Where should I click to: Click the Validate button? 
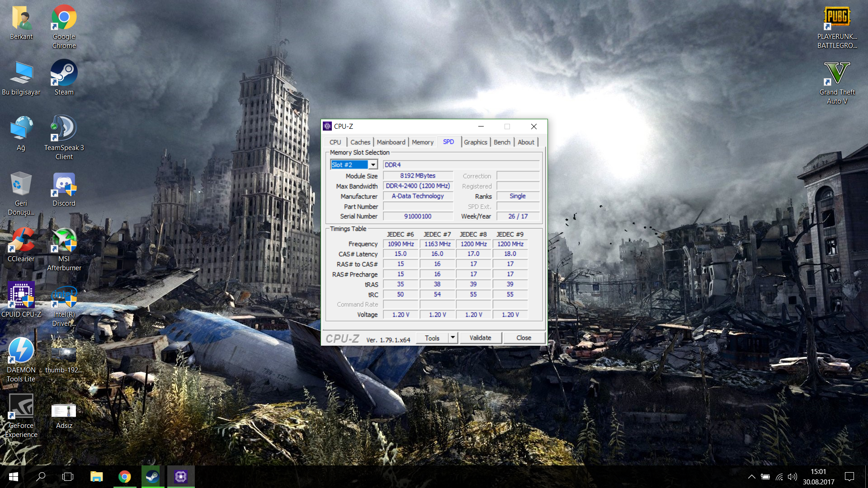click(x=480, y=338)
